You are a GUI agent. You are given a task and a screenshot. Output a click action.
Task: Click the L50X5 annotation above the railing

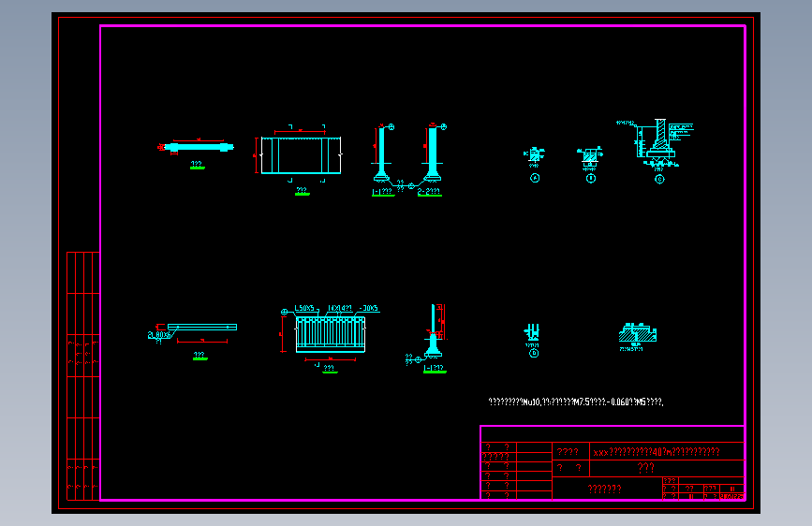pos(304,308)
